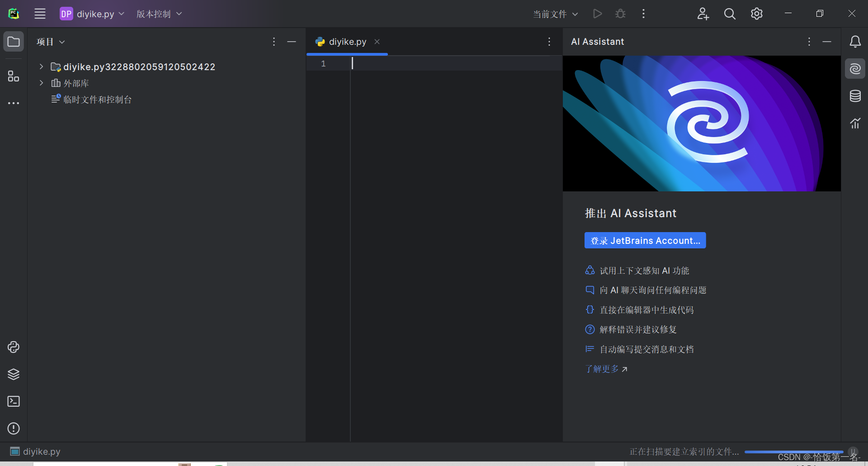868x466 pixels.
Task: Click line number 1 in the gutter
Action: point(323,63)
